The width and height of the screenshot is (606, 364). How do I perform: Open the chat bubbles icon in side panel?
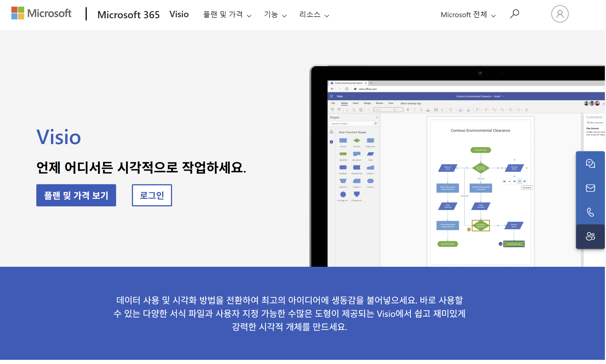pos(590,163)
